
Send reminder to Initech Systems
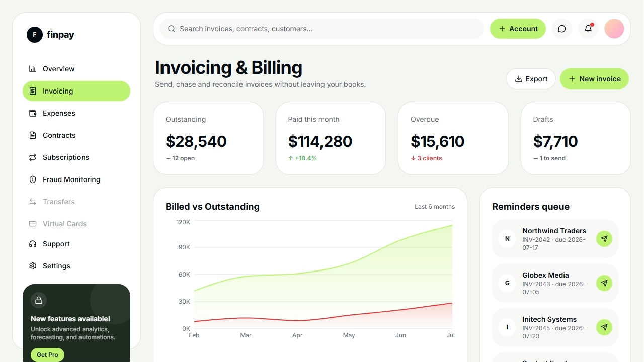604,327
